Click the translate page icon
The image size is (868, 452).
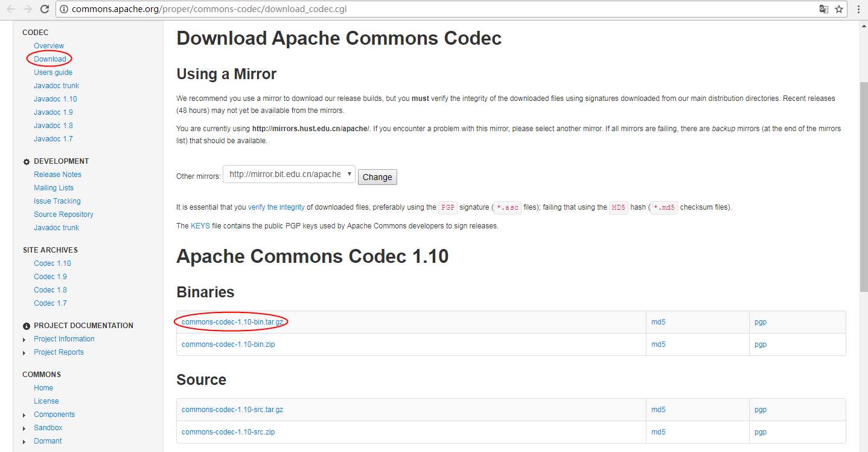[824, 9]
